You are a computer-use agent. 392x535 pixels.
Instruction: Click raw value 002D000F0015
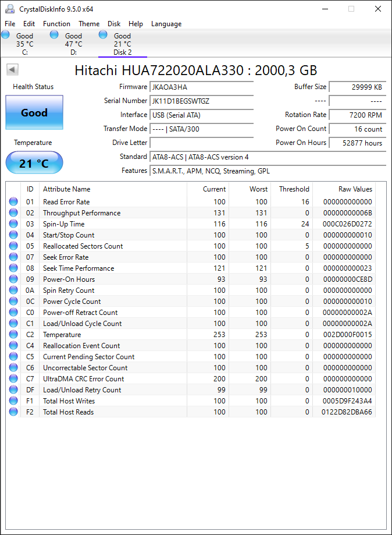tap(348, 334)
